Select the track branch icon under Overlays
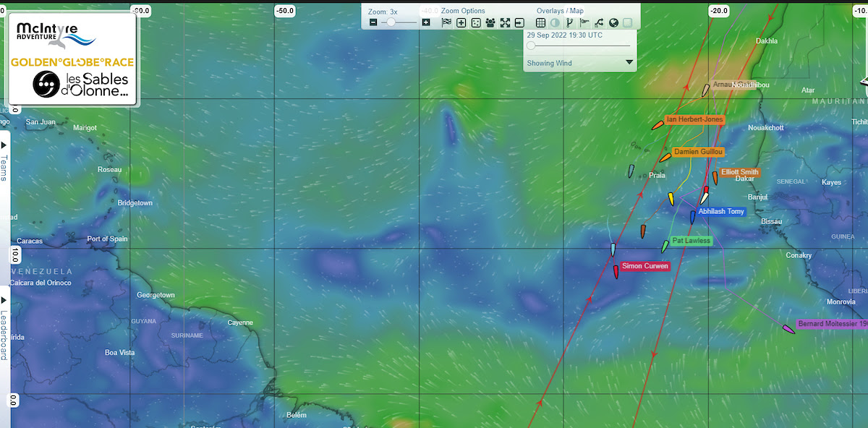 569,22
